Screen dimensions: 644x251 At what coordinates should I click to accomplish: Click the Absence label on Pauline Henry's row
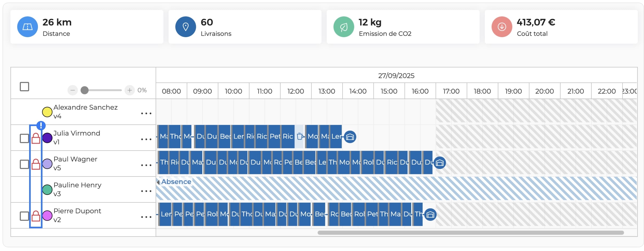click(x=176, y=182)
